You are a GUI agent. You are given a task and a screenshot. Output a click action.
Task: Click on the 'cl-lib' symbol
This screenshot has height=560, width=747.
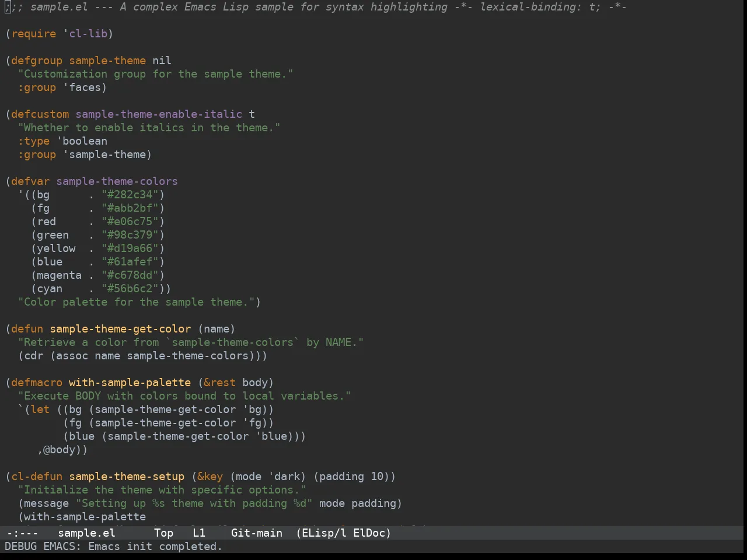[x=88, y=34]
